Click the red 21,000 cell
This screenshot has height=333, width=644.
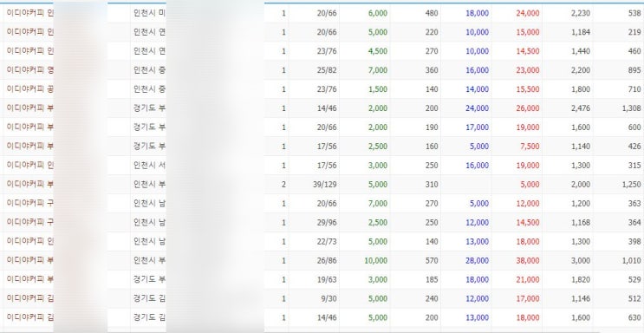click(528, 279)
